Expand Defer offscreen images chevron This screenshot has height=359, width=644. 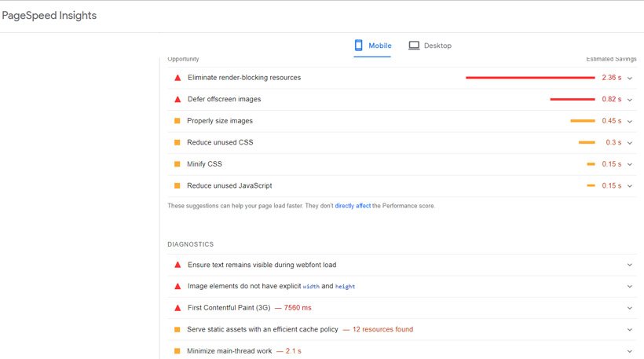click(630, 100)
